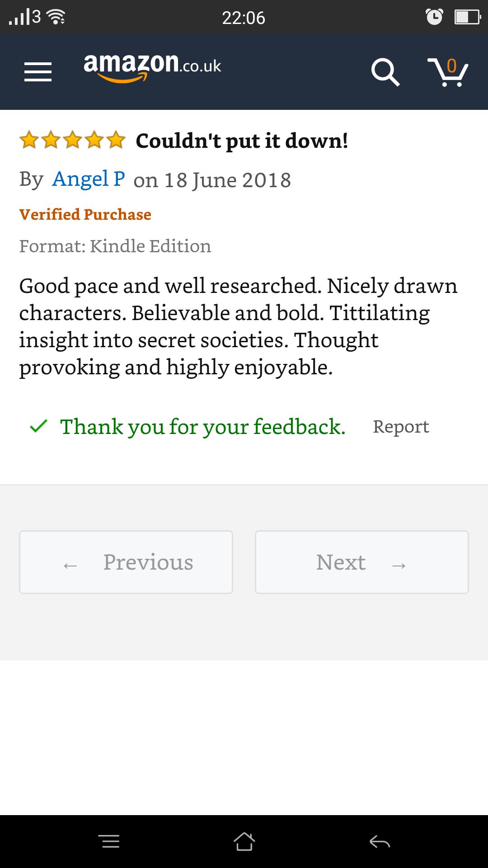Viewport: 488px width, 868px height.
Task: Open the search magnifier icon
Action: point(385,72)
